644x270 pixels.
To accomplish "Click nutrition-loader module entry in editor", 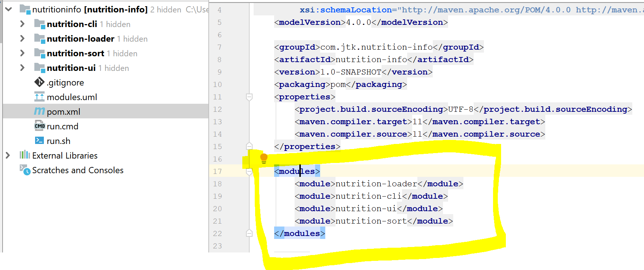I will point(379,183).
